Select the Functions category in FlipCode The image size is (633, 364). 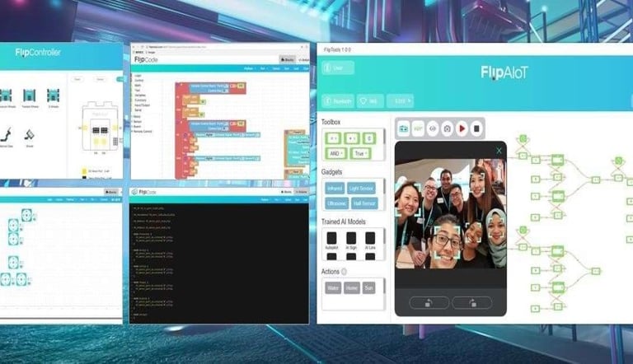tap(140, 100)
